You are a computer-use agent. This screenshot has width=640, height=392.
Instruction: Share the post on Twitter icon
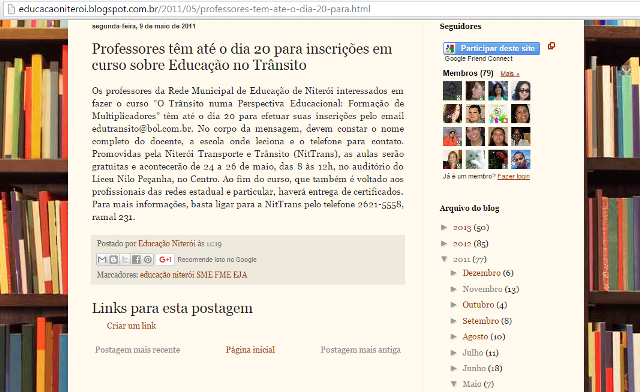(x=125, y=260)
